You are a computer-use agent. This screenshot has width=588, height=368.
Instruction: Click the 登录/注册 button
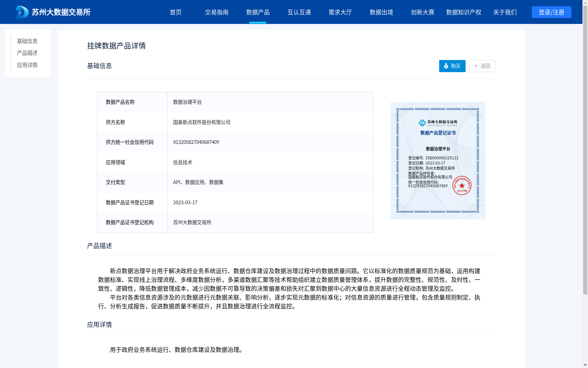click(x=551, y=12)
